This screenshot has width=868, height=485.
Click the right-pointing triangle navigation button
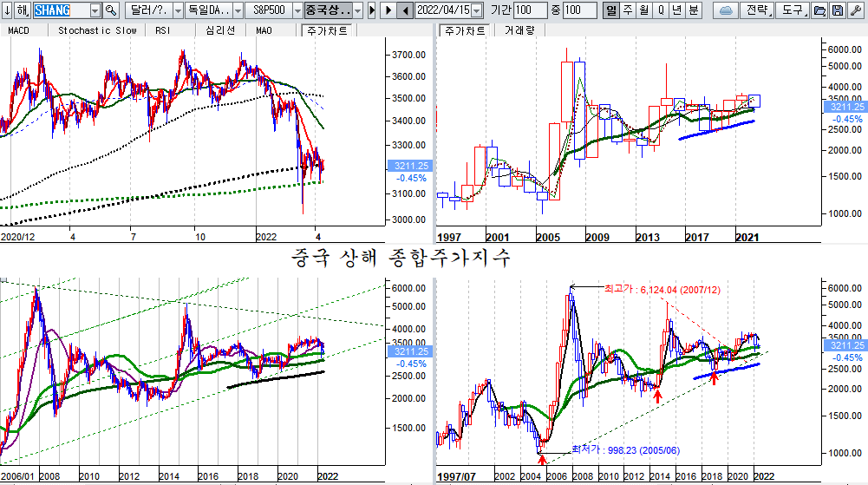[387, 10]
